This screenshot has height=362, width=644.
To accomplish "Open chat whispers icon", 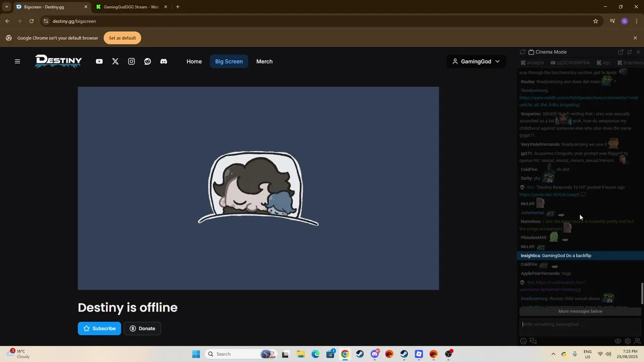I will tap(533, 341).
